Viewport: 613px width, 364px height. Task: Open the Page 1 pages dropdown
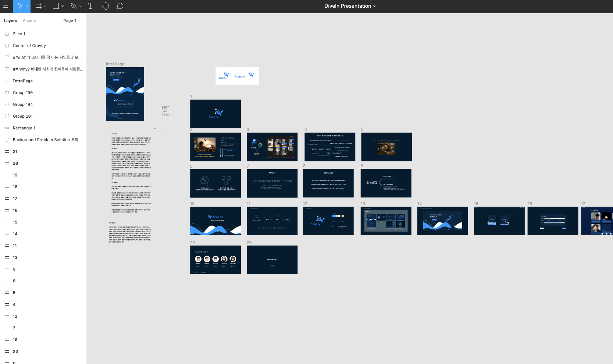pos(72,21)
